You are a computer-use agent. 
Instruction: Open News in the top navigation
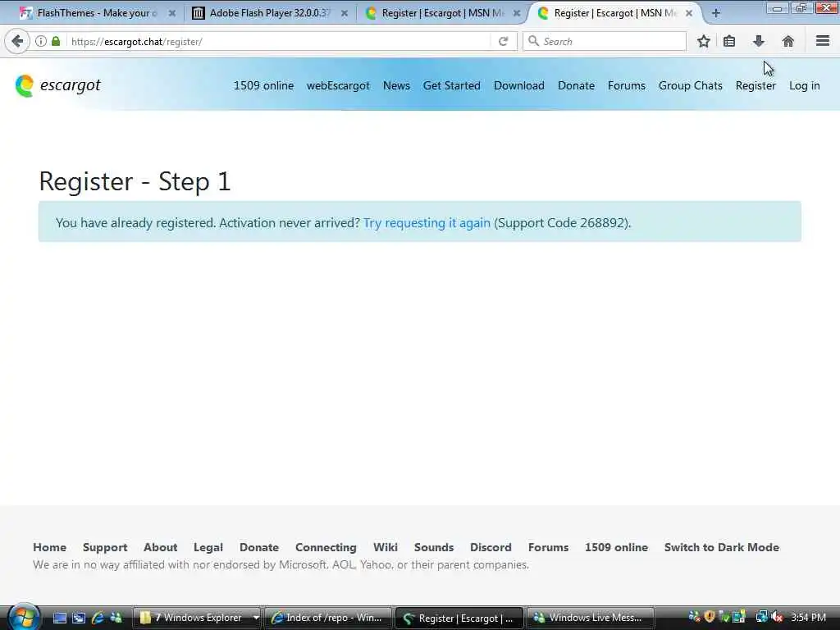[396, 85]
